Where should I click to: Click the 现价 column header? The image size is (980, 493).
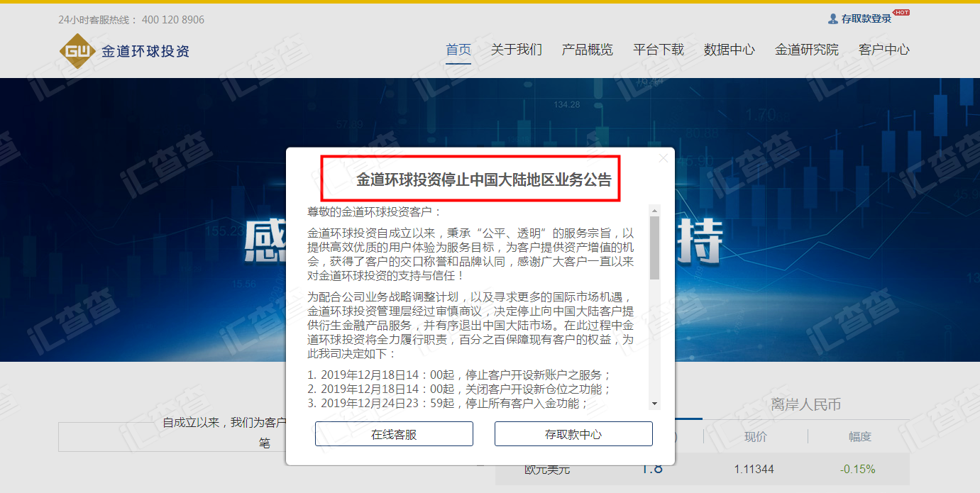[755, 436]
